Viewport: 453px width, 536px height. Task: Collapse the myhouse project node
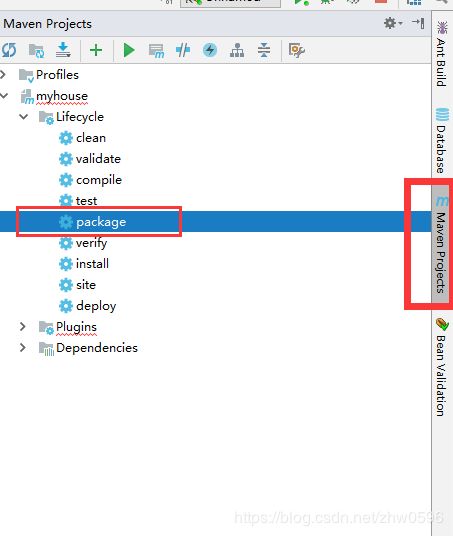pos(4,96)
